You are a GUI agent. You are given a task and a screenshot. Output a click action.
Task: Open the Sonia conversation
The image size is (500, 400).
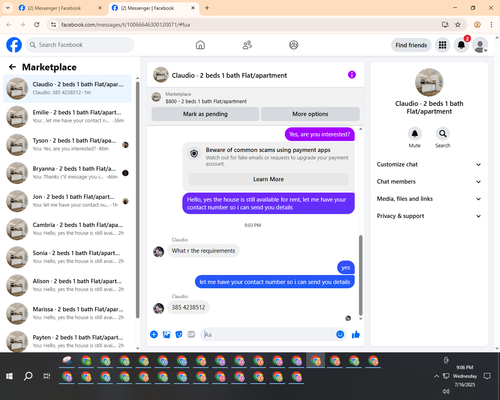(x=67, y=257)
